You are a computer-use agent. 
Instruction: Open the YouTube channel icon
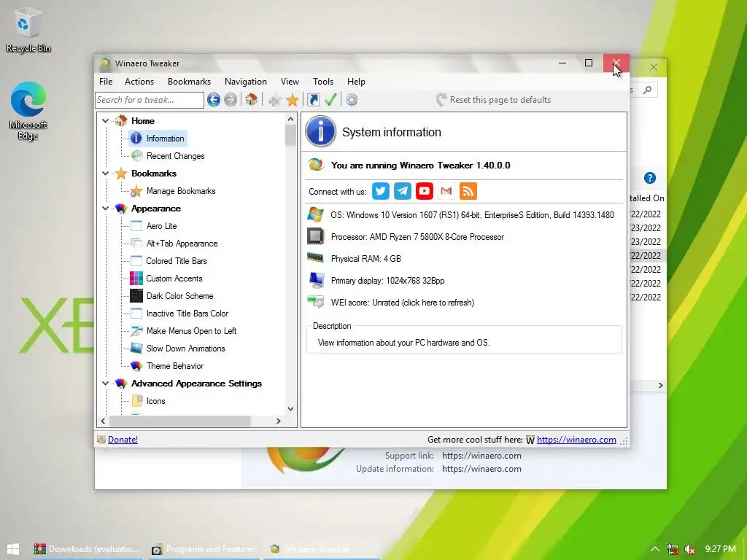click(x=425, y=191)
